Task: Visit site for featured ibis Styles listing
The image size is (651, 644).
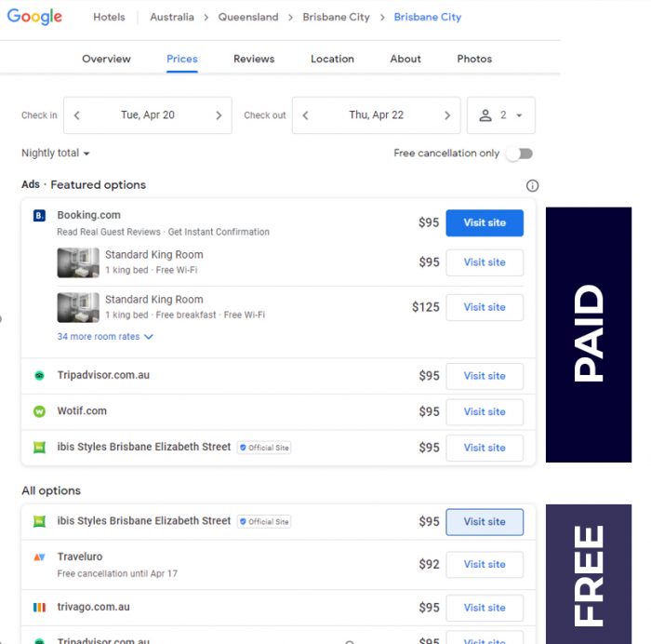Action: click(485, 448)
